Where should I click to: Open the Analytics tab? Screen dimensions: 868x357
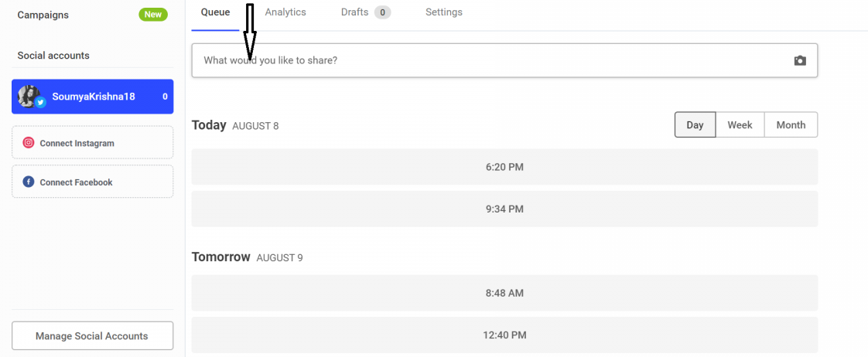click(285, 12)
